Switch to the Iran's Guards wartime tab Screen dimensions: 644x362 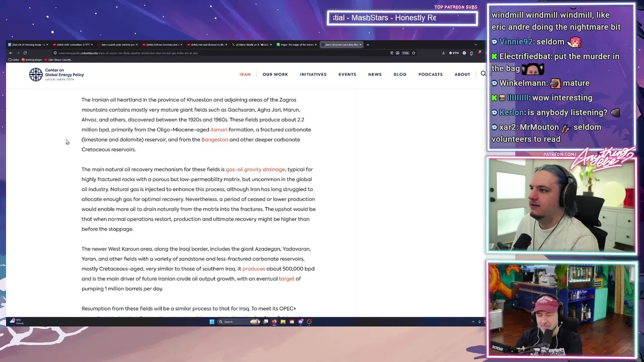click(x=118, y=45)
